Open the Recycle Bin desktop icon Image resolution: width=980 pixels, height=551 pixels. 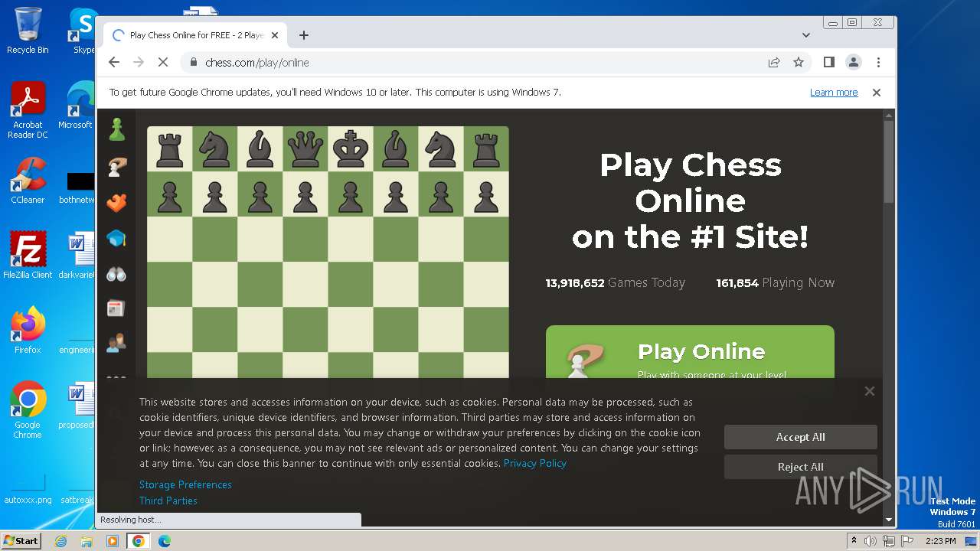[28, 31]
